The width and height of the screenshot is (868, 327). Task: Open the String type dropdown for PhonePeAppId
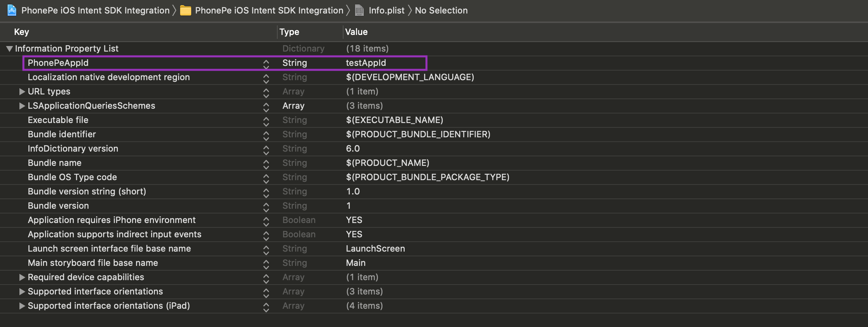point(295,63)
